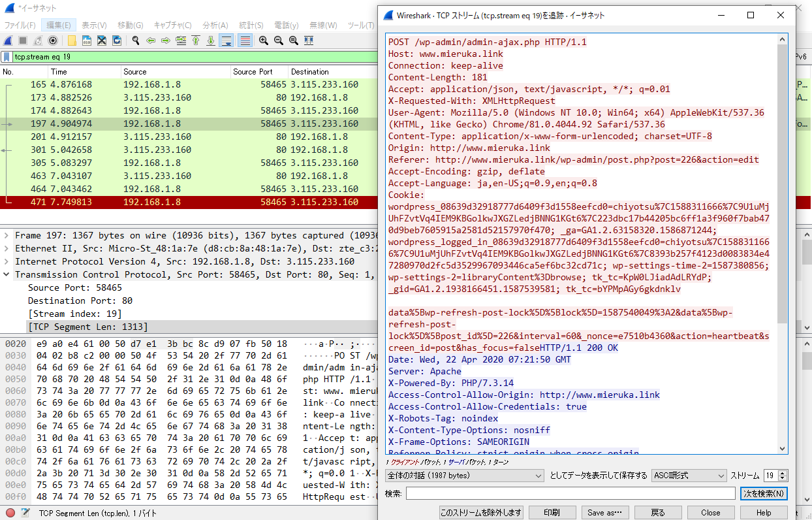The height and width of the screenshot is (520, 812).
Task: Click scroll-down arrow of stream content
Action: point(783,447)
